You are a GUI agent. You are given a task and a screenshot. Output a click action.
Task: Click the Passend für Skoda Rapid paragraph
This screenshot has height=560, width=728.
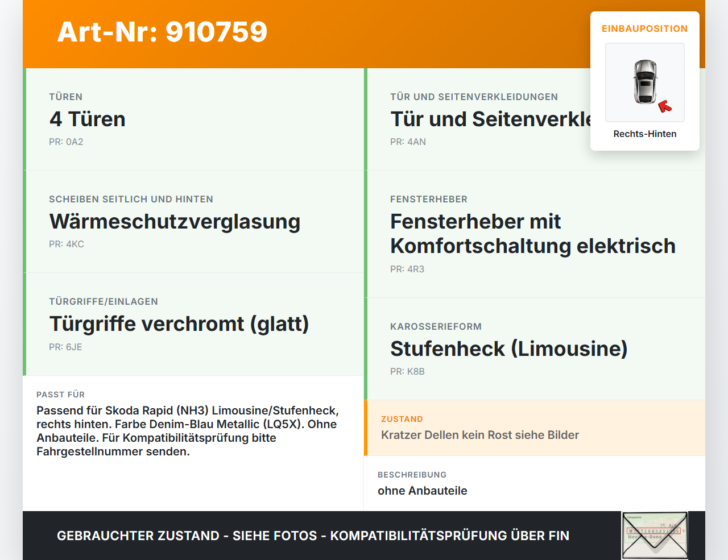tap(188, 431)
